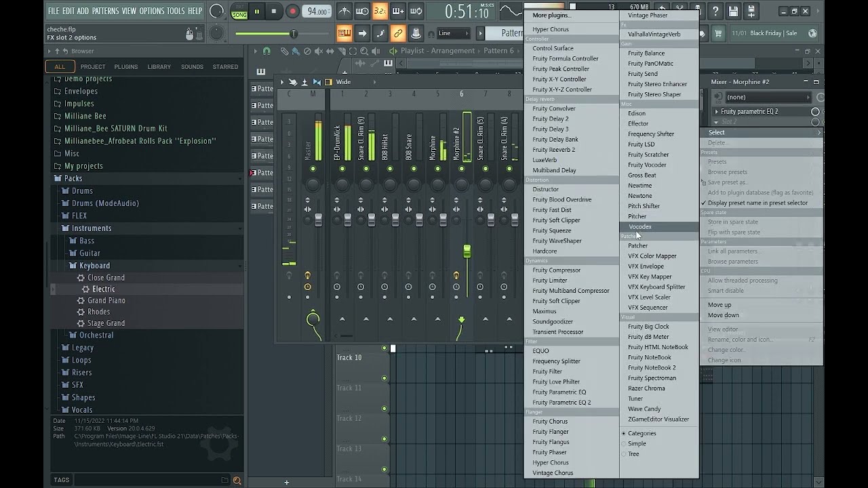Toggle the playlist magnet snap icon
The width and height of the screenshot is (868, 488).
[267, 51]
